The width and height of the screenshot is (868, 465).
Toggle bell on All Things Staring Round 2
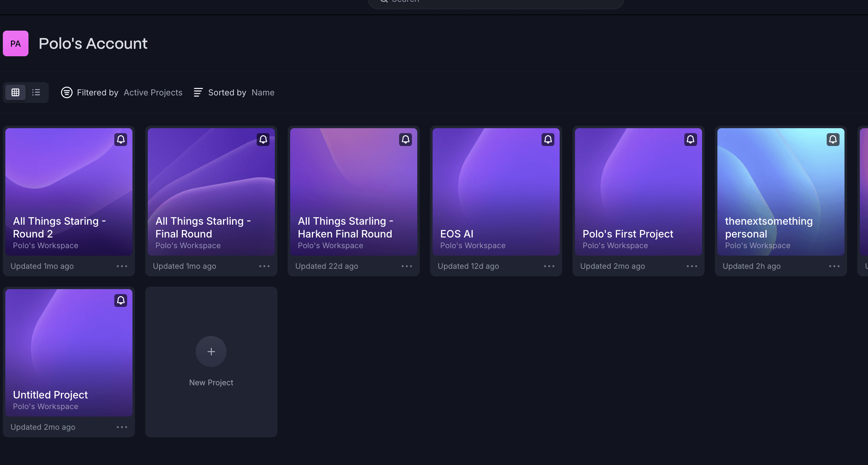coord(121,140)
